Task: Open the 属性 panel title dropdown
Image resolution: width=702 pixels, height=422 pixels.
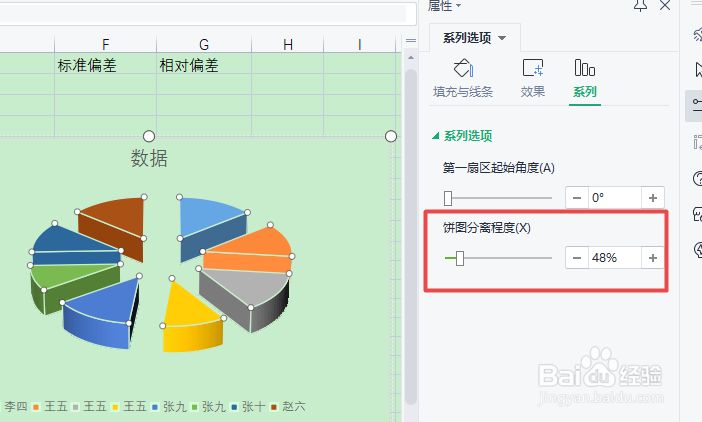Action: [x=445, y=6]
